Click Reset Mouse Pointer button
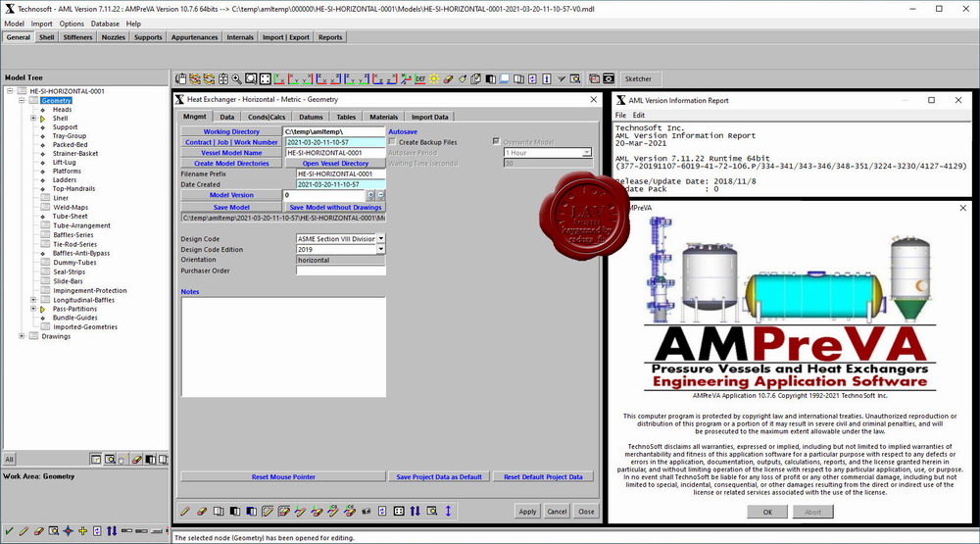980x544 pixels. pyautogui.click(x=283, y=476)
